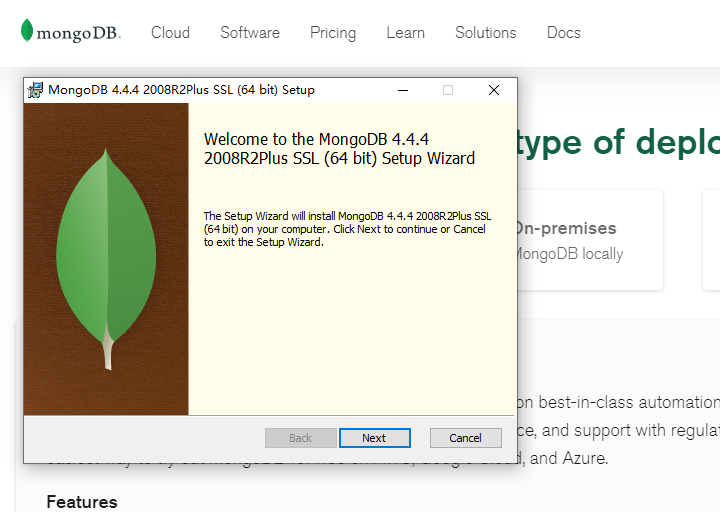Viewport: 720px width, 512px height.
Task: Open the Solutions navigation menu
Action: point(486,33)
